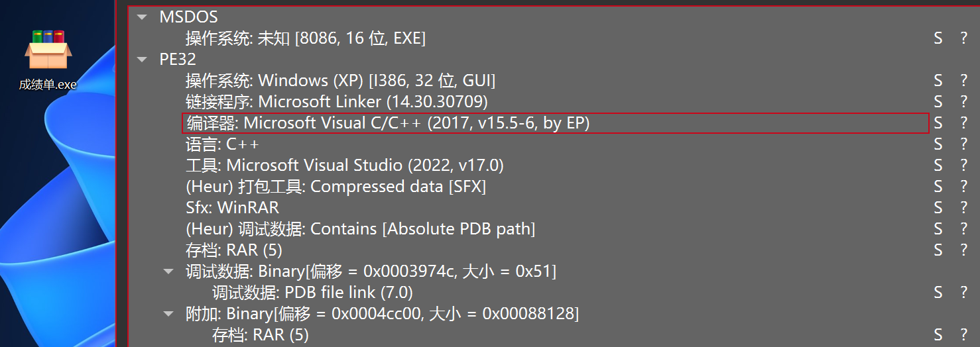Click ? button for Microsoft Linker row
This screenshot has width=980, height=347.
point(963,102)
